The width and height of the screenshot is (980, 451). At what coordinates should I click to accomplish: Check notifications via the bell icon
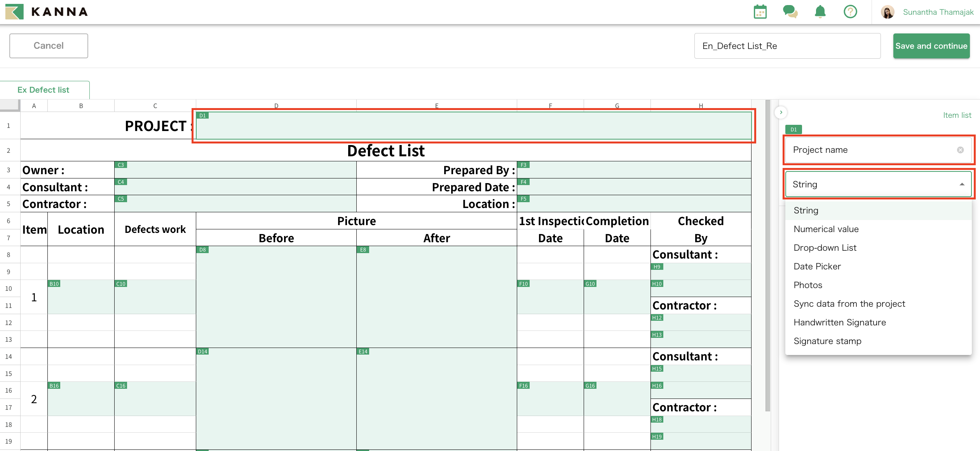tap(820, 12)
